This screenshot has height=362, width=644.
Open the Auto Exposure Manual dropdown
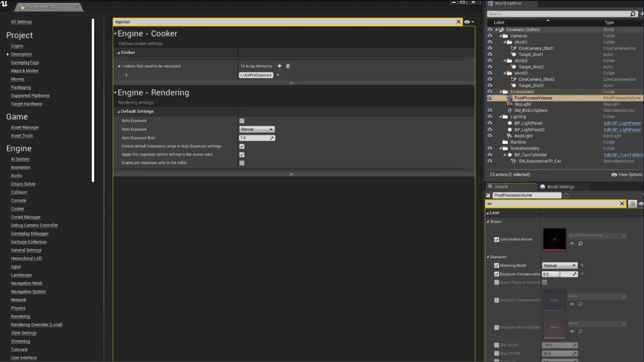pyautogui.click(x=257, y=129)
